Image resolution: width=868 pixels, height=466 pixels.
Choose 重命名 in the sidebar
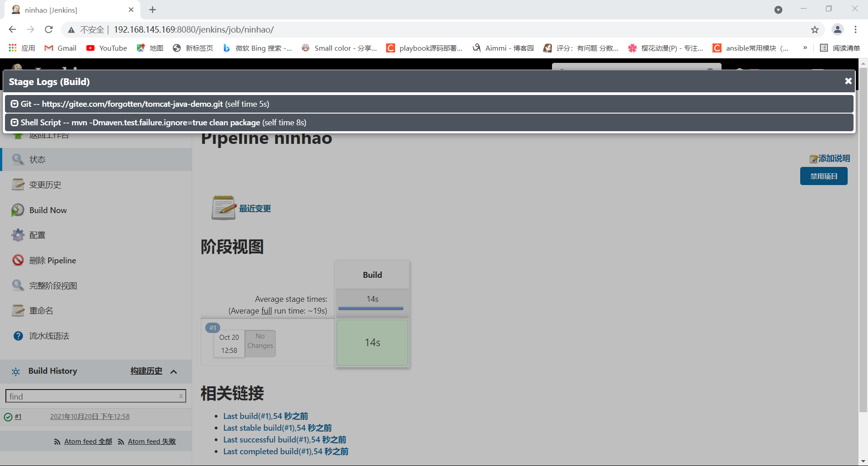[41, 311]
